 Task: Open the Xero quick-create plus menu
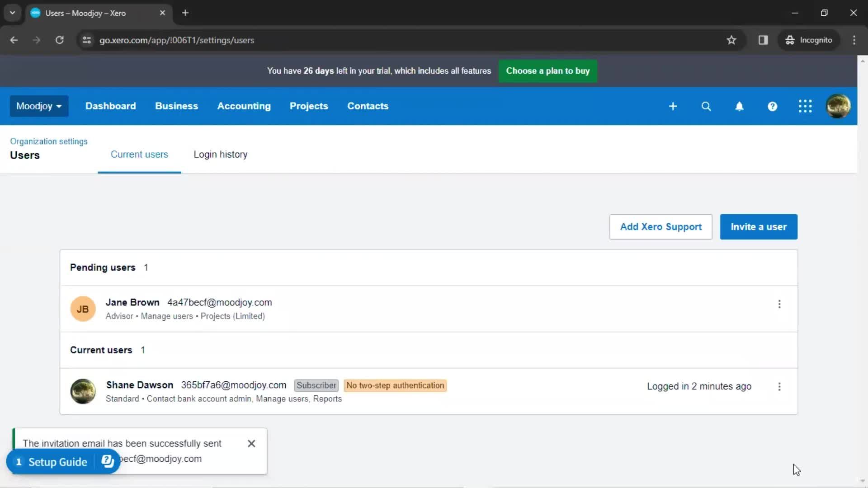673,106
